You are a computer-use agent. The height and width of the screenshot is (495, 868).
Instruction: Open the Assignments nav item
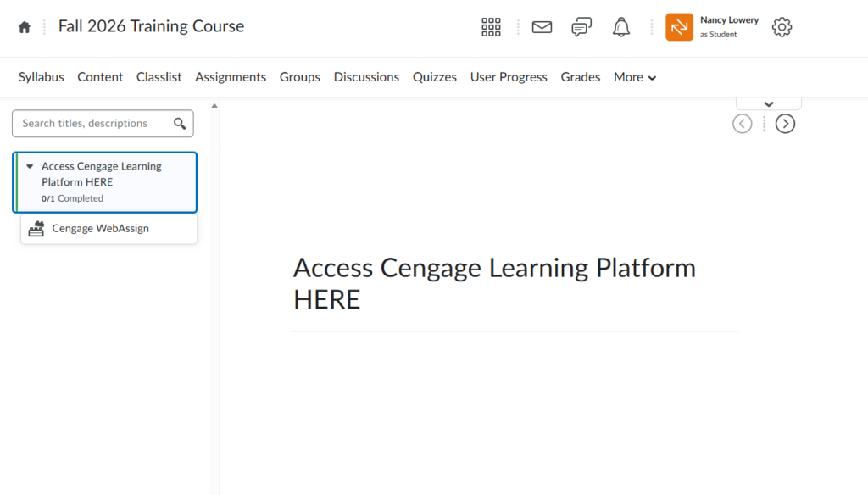(x=231, y=77)
